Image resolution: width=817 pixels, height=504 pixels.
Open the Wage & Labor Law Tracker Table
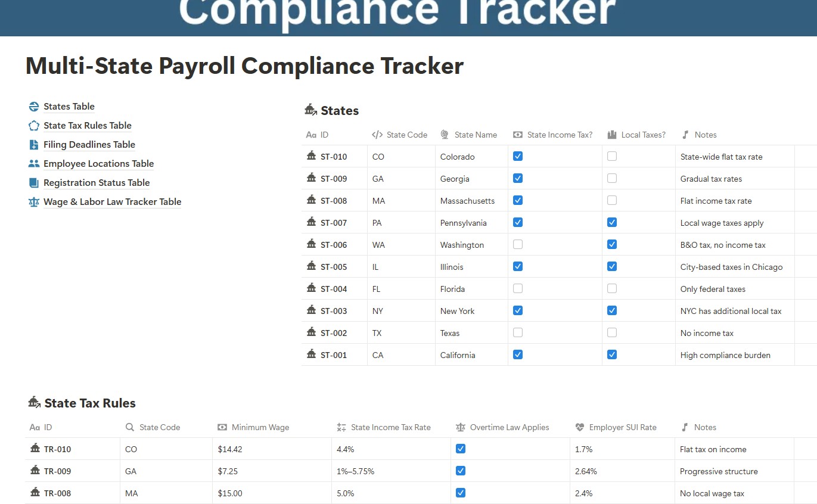pos(112,202)
